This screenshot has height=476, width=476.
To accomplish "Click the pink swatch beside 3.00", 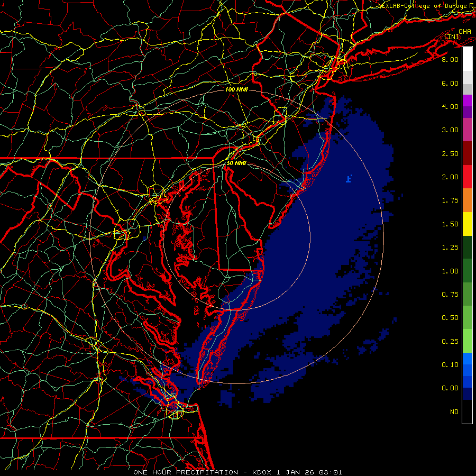I will tap(467, 130).
